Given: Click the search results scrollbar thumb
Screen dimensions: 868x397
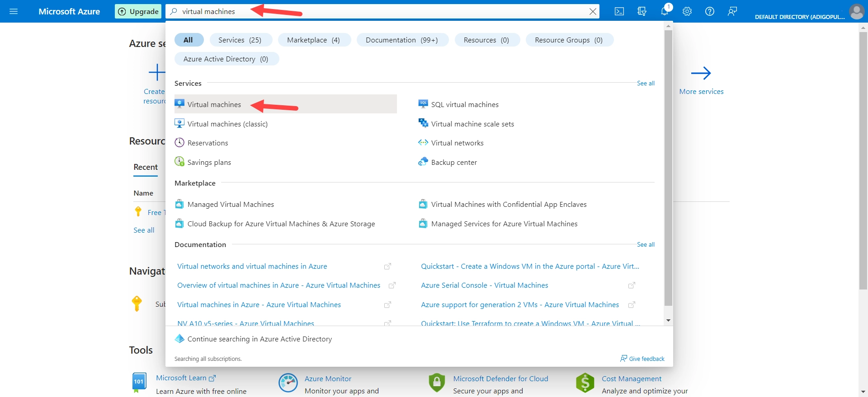Looking at the screenshot, I should pyautogui.click(x=668, y=168).
